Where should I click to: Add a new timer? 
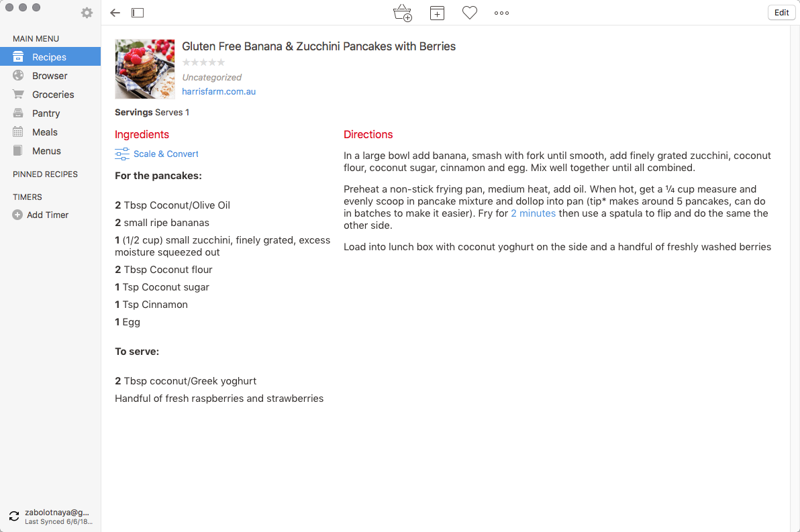(x=40, y=215)
